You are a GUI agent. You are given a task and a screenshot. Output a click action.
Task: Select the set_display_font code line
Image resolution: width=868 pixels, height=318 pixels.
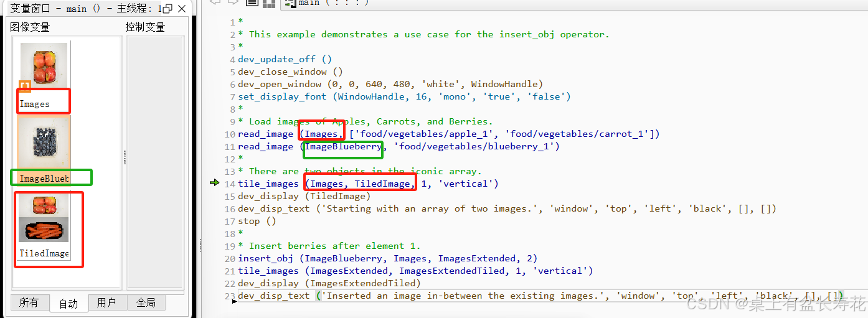(x=404, y=97)
